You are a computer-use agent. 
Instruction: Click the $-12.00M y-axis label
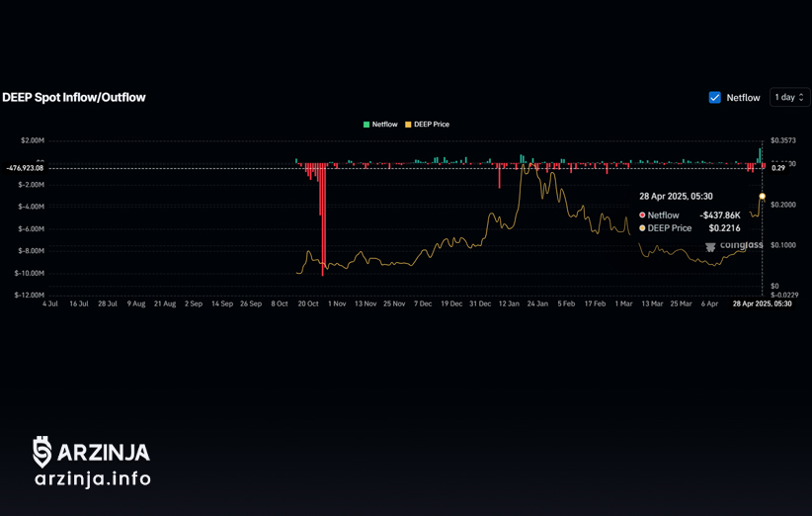[30, 295]
